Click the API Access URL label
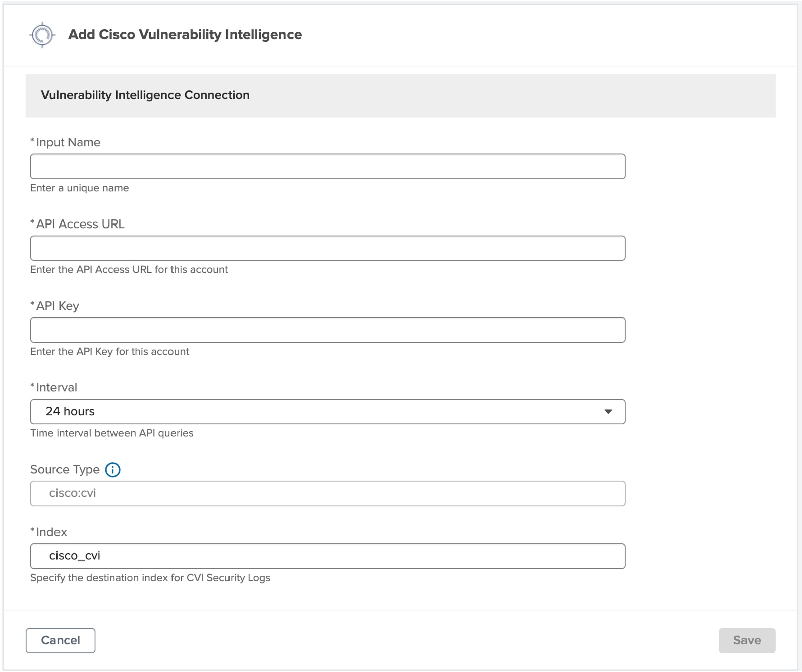 tap(80, 224)
